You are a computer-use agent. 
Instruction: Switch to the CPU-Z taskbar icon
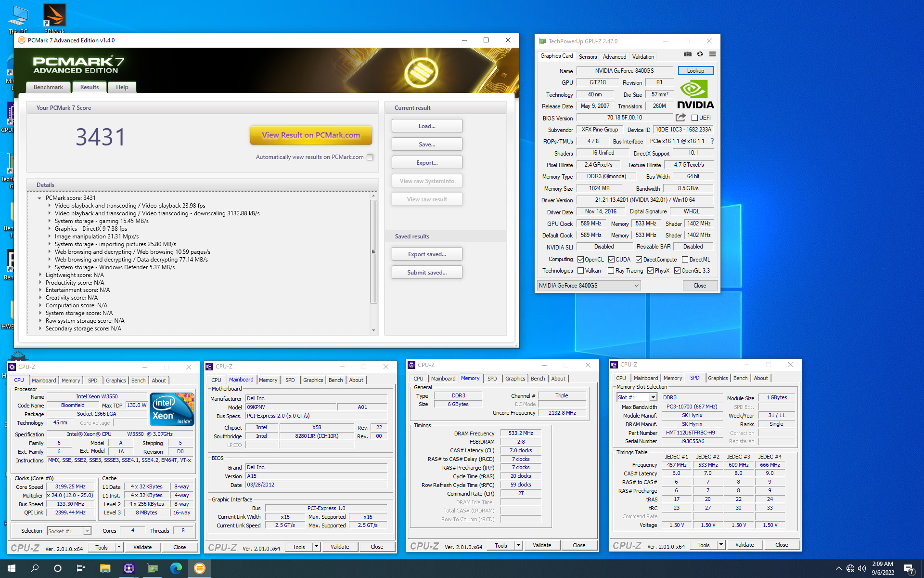pos(128,568)
